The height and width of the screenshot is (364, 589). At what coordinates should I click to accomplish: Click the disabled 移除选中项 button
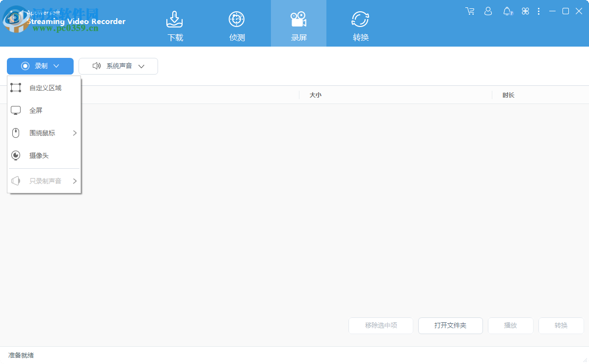click(380, 325)
